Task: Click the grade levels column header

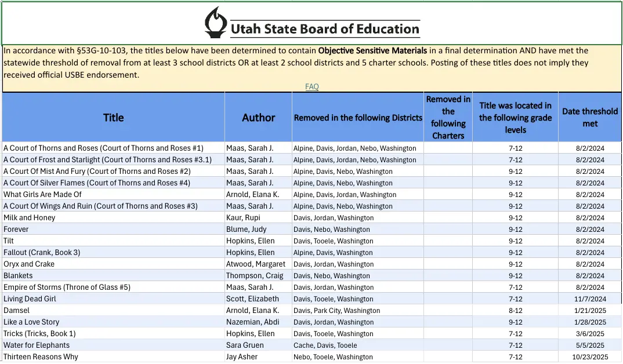Action: (515, 118)
